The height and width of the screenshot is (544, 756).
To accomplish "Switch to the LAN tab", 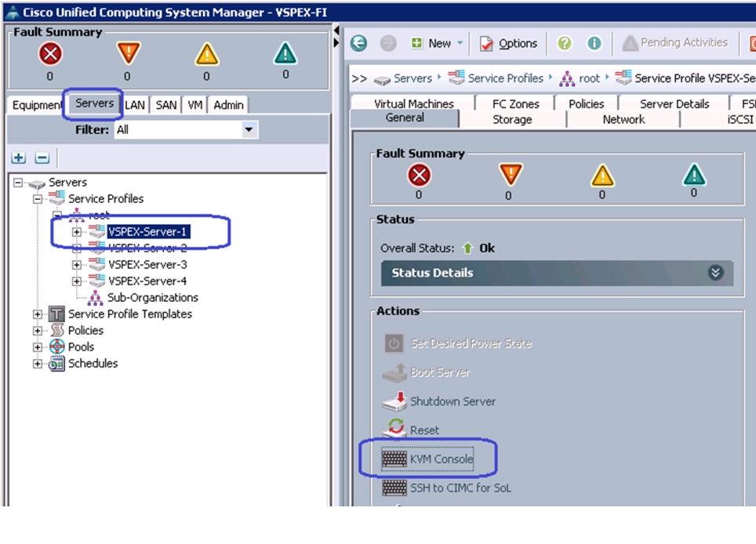I will tap(135, 105).
